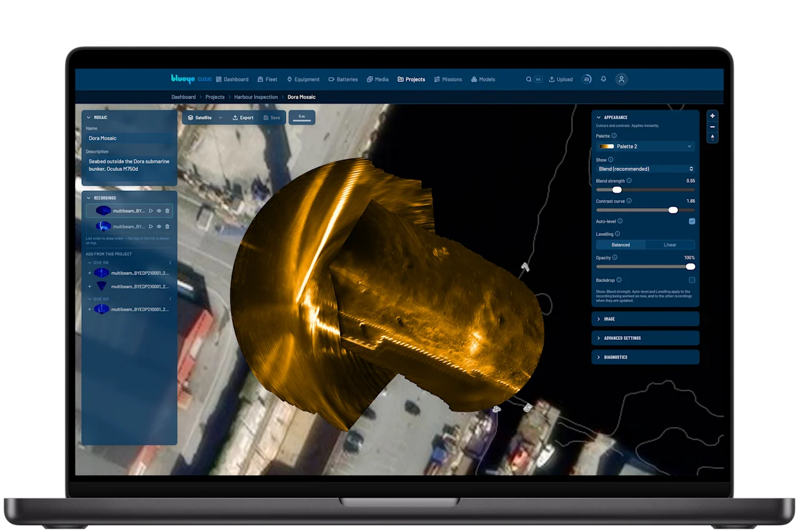Screen dimensions: 799x532
Task: Expand the Diagnostics section
Action: (645, 357)
